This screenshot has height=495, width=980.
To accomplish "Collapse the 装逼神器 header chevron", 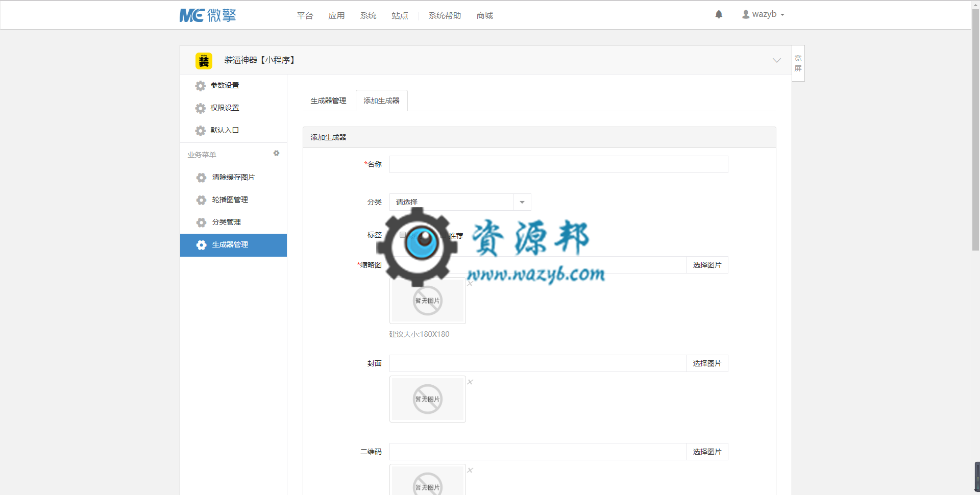I will [776, 60].
